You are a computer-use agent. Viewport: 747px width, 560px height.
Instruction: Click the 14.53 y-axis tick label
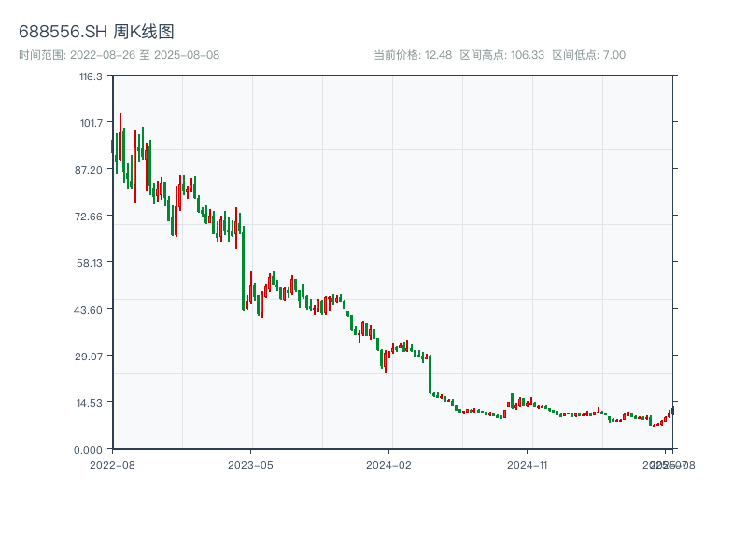(x=90, y=403)
